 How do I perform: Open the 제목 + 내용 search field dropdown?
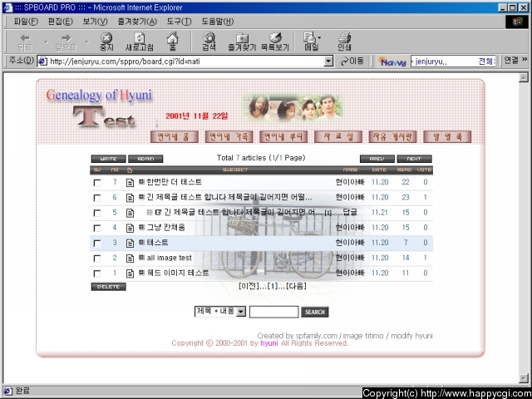(x=241, y=312)
